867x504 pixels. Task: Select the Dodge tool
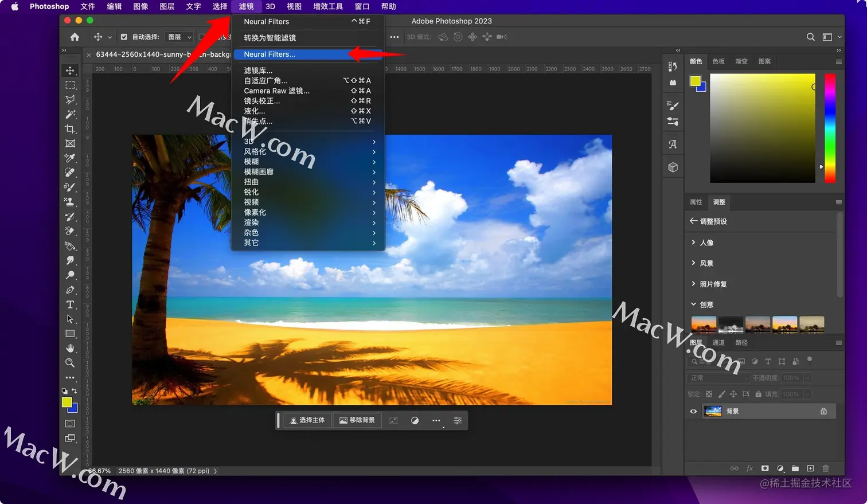[70, 275]
